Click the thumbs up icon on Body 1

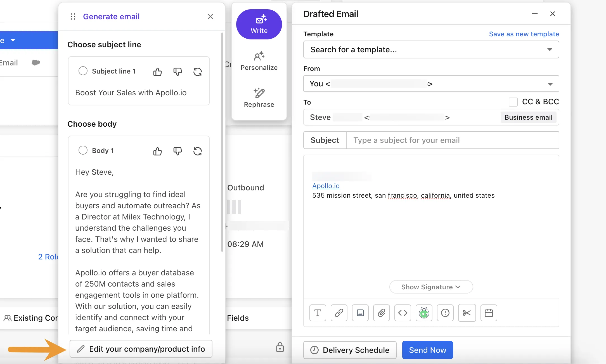pyautogui.click(x=157, y=151)
